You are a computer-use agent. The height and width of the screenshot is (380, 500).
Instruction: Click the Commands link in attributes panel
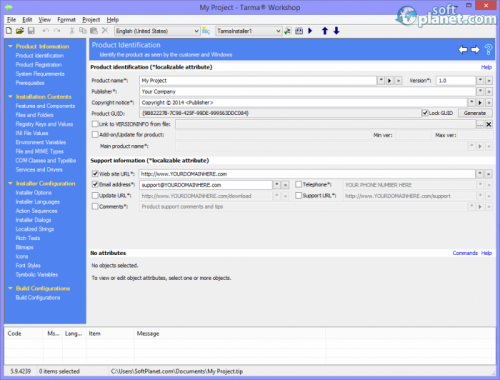[x=465, y=253]
